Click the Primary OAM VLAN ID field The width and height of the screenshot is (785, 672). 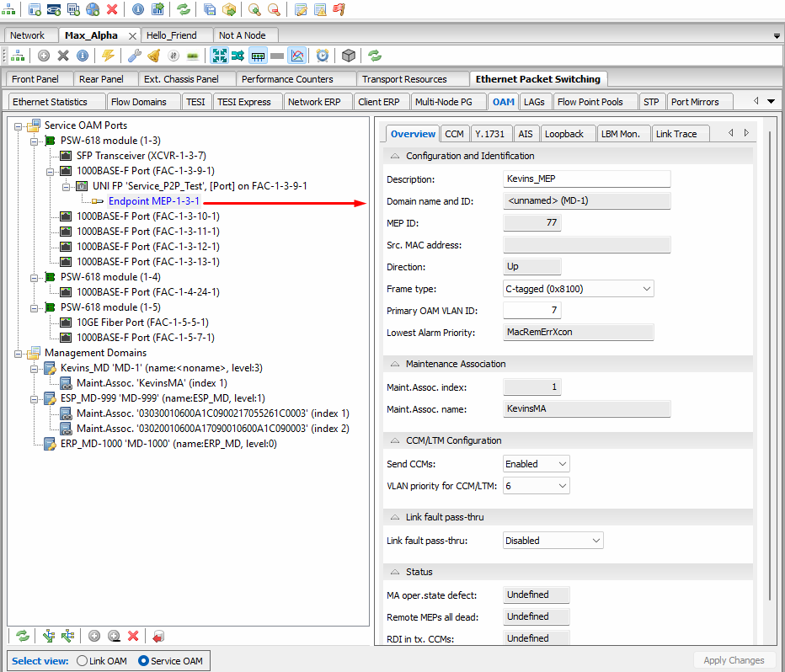click(532, 310)
